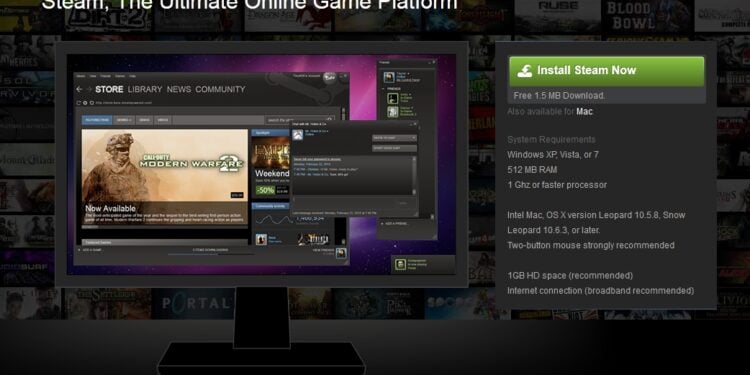750x375 pixels.
Task: Click the green -50% discount badge
Action: pyautogui.click(x=265, y=190)
